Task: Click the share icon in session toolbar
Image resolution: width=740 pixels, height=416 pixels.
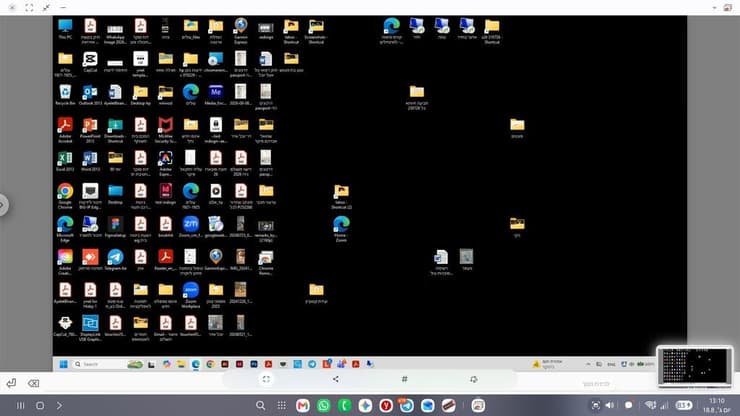Action: (336, 379)
